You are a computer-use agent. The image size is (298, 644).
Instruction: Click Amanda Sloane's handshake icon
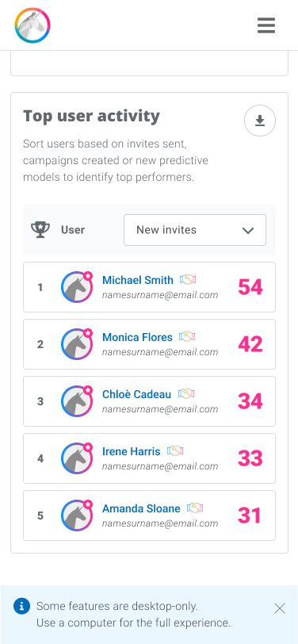click(x=195, y=508)
